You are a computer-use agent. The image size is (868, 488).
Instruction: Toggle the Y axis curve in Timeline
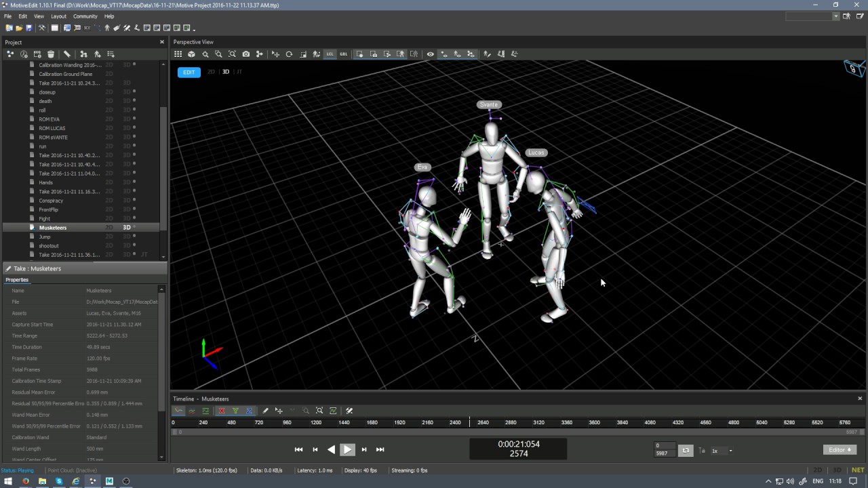[x=235, y=411]
